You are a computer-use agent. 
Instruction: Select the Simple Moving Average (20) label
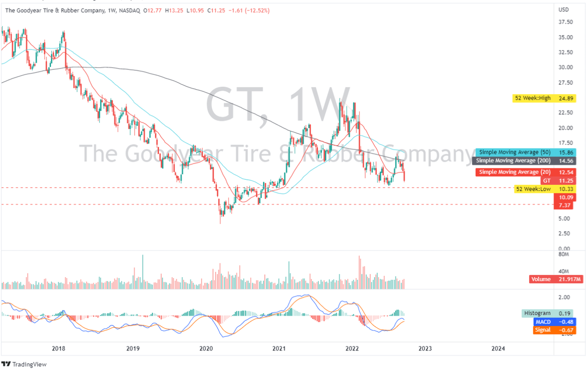pos(525,172)
